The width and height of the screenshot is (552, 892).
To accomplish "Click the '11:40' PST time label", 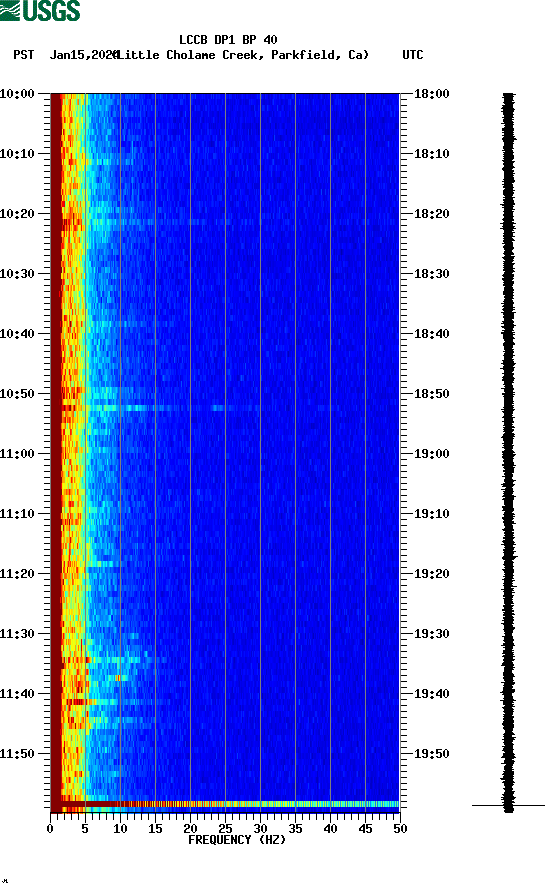I will [x=17, y=693].
